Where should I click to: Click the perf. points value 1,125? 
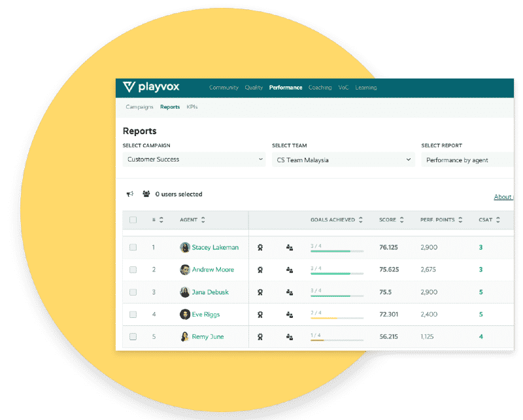pyautogui.click(x=427, y=336)
